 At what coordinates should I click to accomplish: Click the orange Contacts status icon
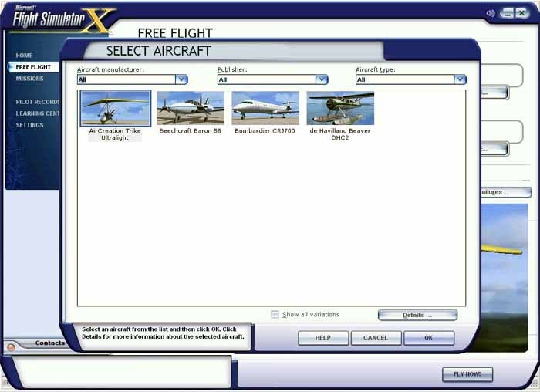[x=11, y=347]
